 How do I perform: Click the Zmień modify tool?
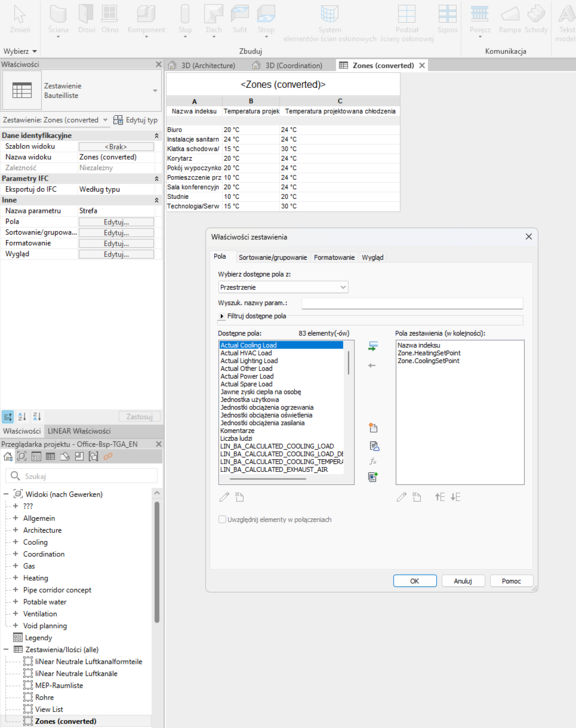click(20, 20)
